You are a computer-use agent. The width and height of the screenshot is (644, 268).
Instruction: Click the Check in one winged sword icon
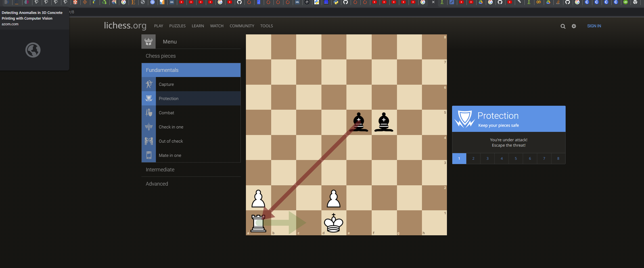tap(149, 127)
